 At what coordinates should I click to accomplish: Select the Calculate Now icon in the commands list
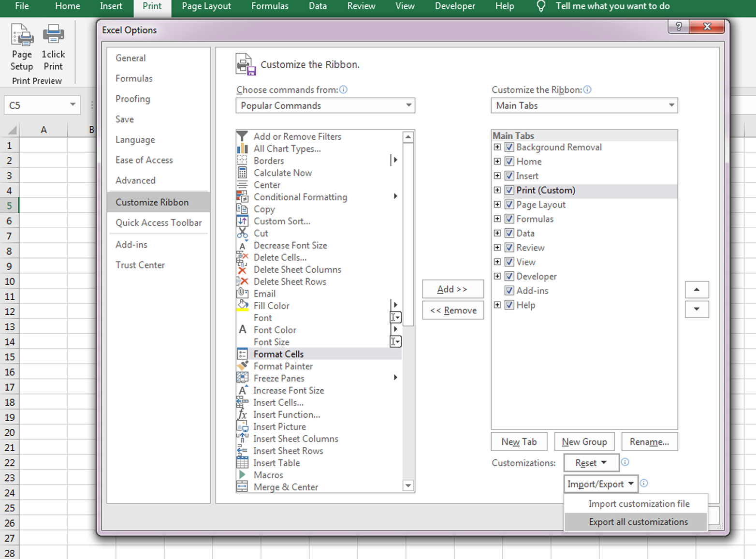(x=242, y=173)
